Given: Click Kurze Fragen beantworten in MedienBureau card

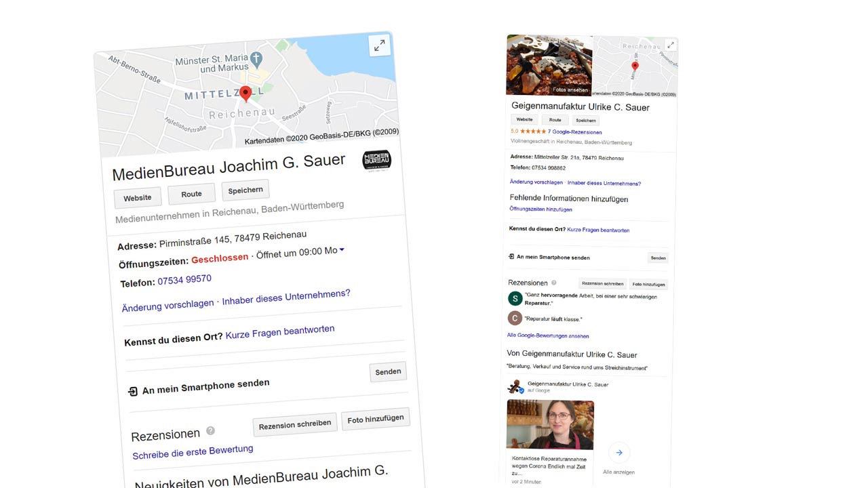Looking at the screenshot, I should 279,332.
